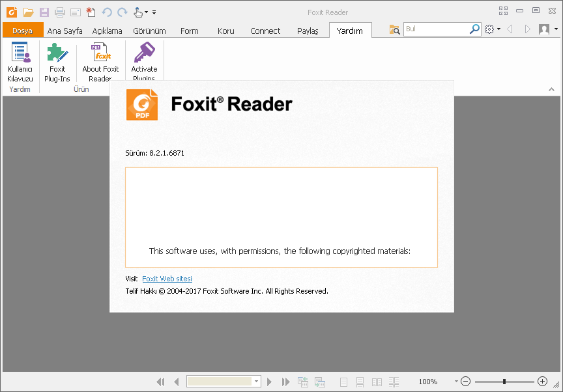This screenshot has height=392, width=563.
Task: Go to the previous search result
Action: 510,29
